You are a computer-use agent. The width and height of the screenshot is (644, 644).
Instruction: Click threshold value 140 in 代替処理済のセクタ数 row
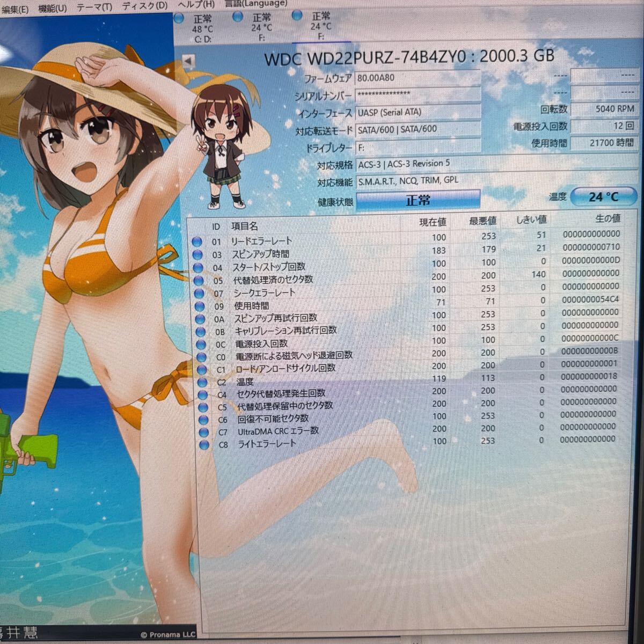(539, 274)
